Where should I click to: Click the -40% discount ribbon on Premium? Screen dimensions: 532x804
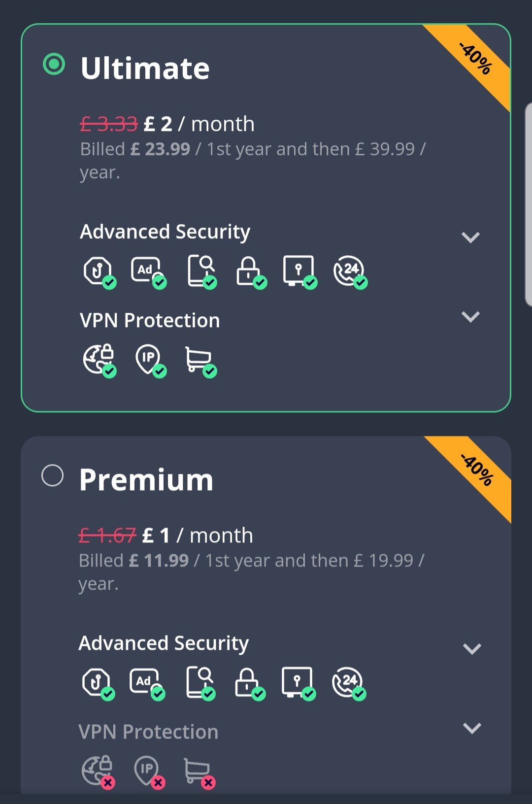coord(476,471)
